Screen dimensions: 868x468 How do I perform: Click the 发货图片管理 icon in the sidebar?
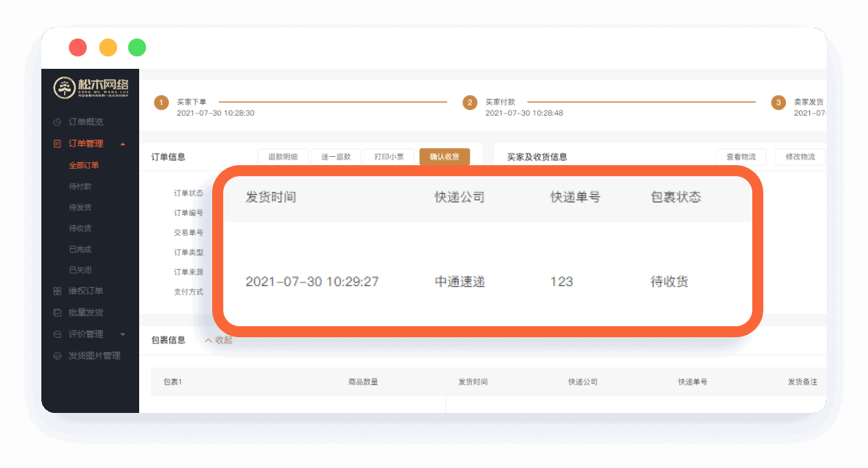click(57, 356)
